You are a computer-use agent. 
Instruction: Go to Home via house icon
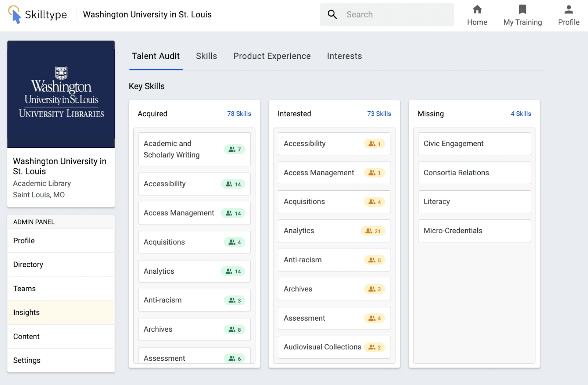point(477,10)
